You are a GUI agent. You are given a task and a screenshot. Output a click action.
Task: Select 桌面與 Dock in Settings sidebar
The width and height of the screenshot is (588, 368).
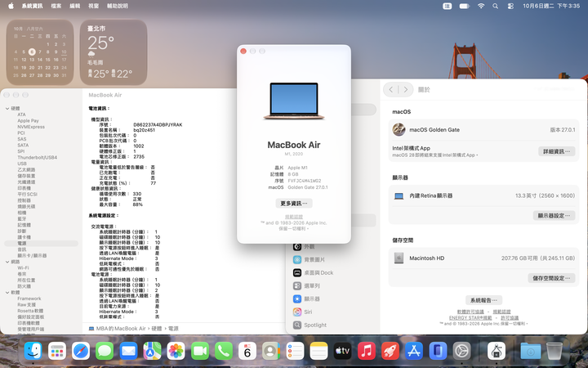(318, 272)
